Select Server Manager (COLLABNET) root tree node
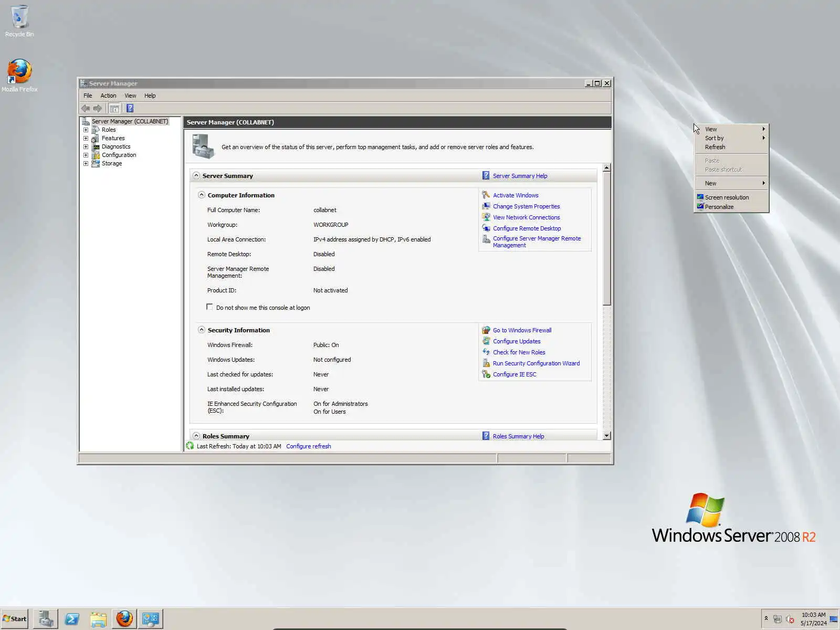This screenshot has width=840, height=630. [x=130, y=121]
